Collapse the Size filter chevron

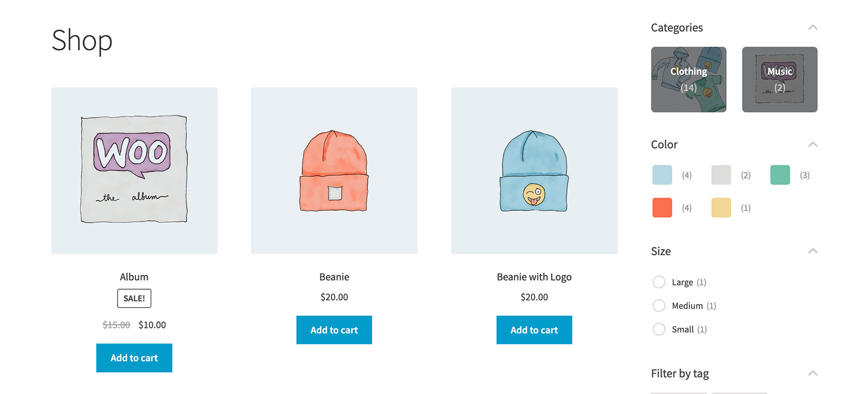coord(813,251)
